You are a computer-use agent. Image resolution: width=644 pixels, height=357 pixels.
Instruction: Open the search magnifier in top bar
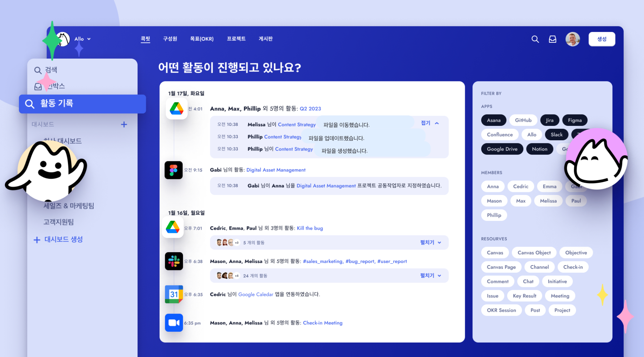coord(535,39)
